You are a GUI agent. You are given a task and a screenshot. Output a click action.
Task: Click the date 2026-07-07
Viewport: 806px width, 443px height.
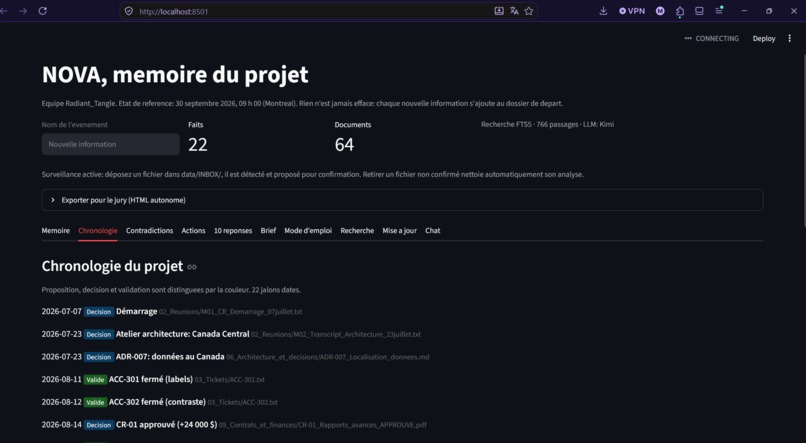coord(62,311)
